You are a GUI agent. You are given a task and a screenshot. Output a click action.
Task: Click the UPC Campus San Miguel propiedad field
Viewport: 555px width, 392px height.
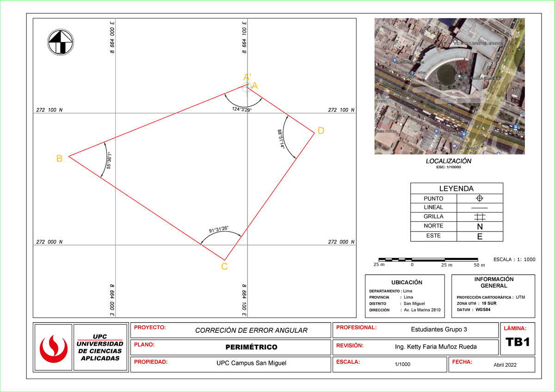pyautogui.click(x=252, y=363)
